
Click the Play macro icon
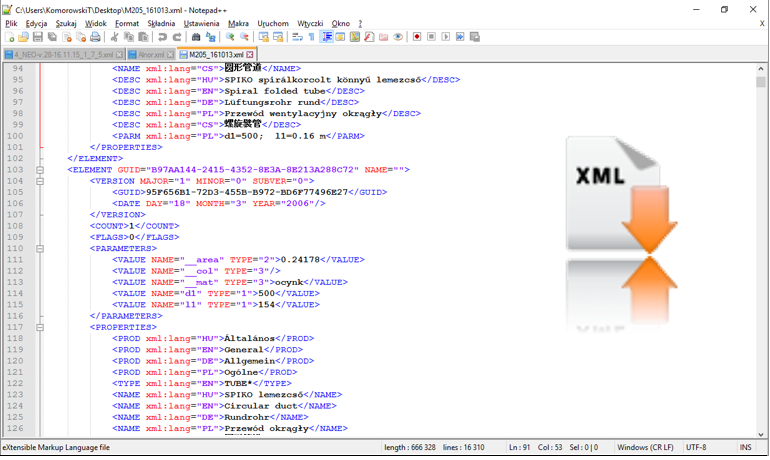(x=446, y=37)
